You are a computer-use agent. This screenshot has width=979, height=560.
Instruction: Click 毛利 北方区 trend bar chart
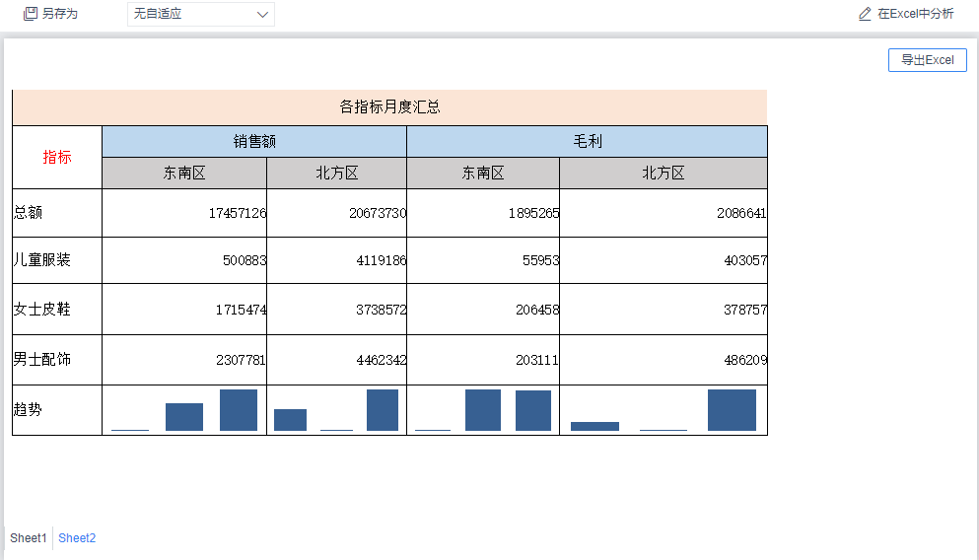[664, 410]
